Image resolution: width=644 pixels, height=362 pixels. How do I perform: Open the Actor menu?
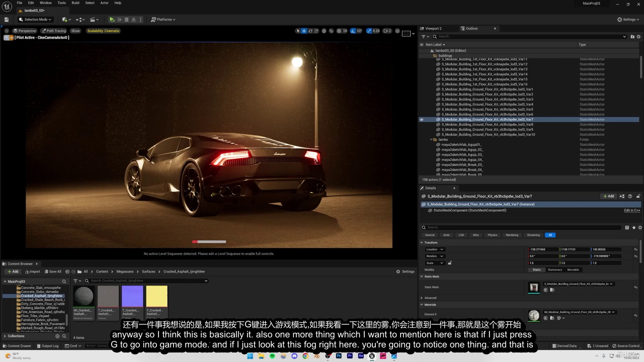[x=104, y=3]
